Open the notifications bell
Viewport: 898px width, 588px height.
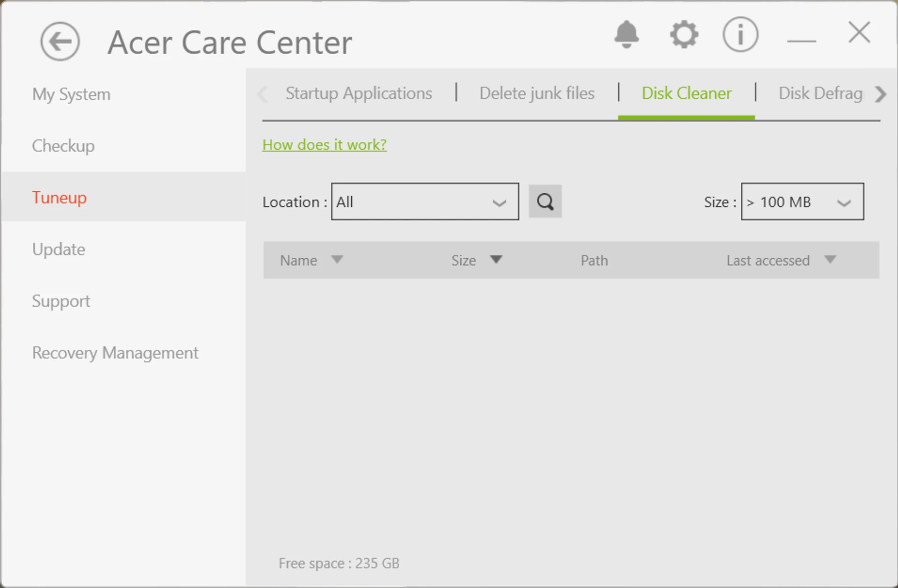626,34
